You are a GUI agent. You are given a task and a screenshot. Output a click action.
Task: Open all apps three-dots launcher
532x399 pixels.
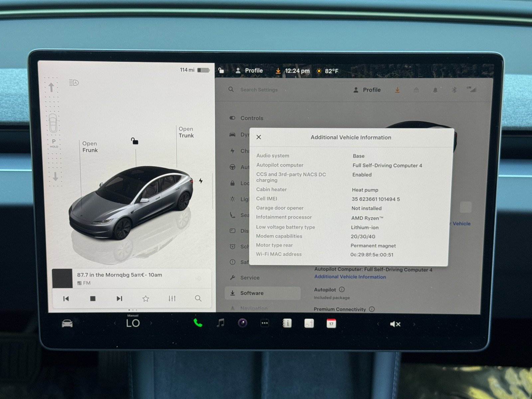click(265, 323)
